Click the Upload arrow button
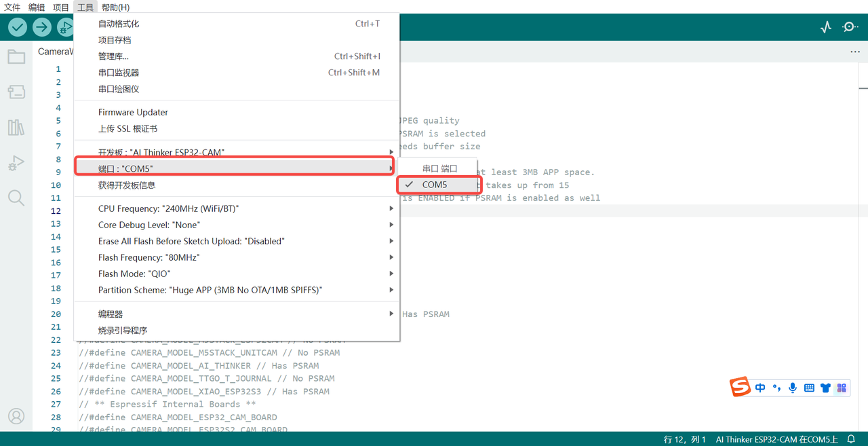The height and width of the screenshot is (446, 868). [42, 27]
